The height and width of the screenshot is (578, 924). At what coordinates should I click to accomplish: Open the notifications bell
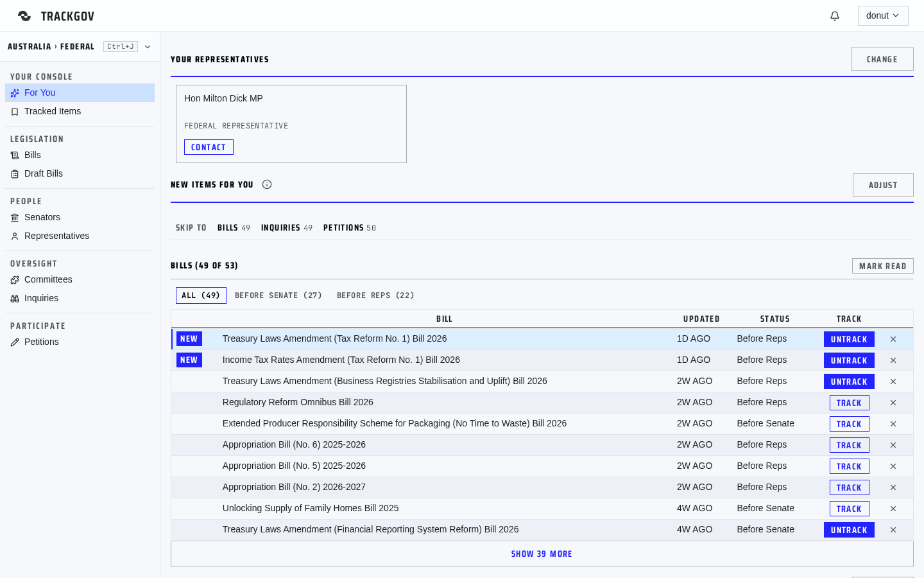coord(835,16)
